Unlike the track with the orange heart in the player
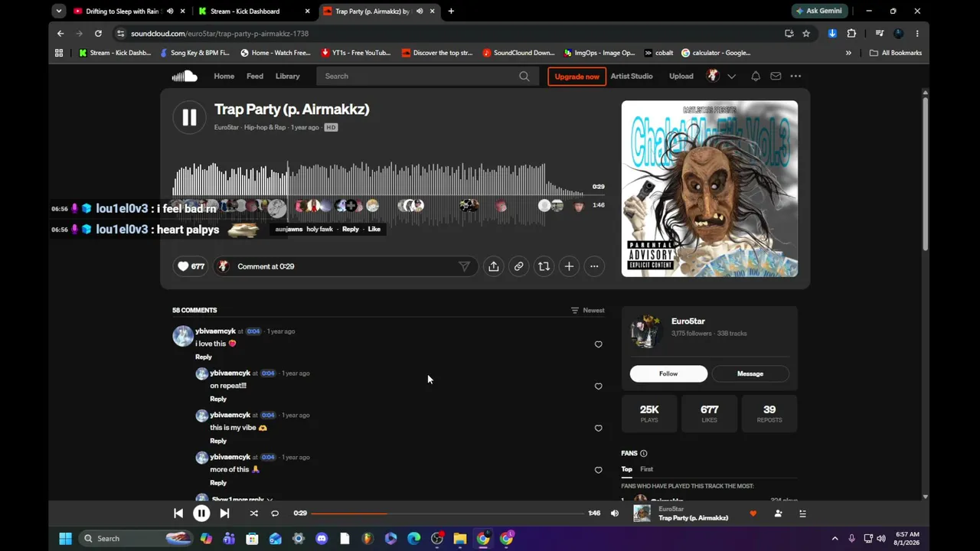The image size is (980, 551). 753,514
